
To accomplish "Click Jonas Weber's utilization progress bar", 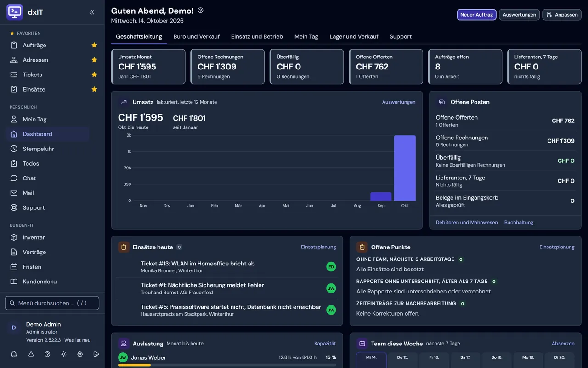I will 227,365.
